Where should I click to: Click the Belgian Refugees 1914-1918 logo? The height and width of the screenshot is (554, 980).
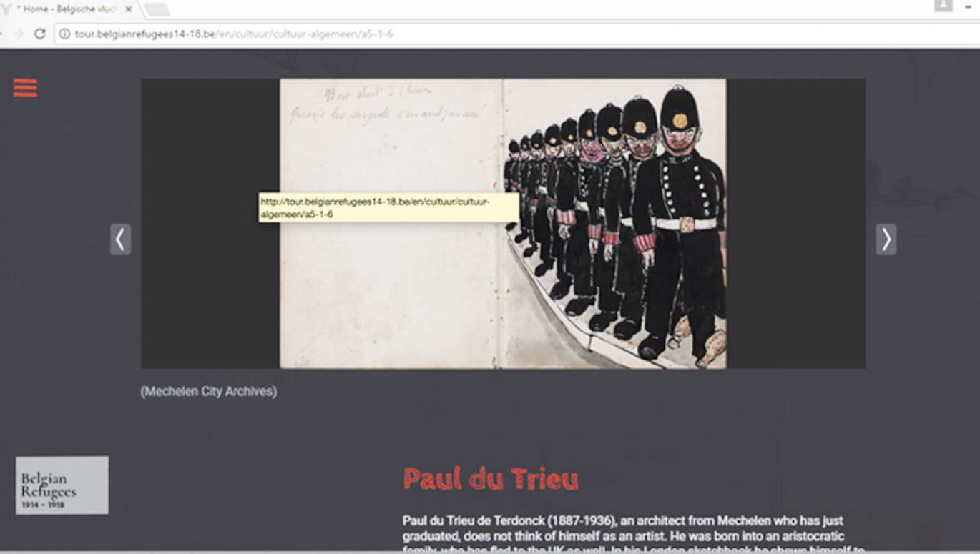(x=62, y=485)
